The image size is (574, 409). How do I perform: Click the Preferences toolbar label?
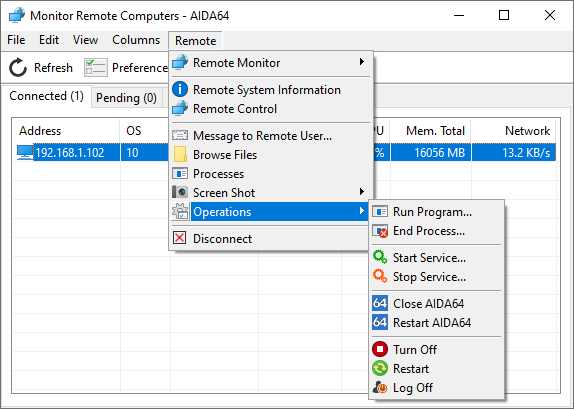(x=140, y=68)
